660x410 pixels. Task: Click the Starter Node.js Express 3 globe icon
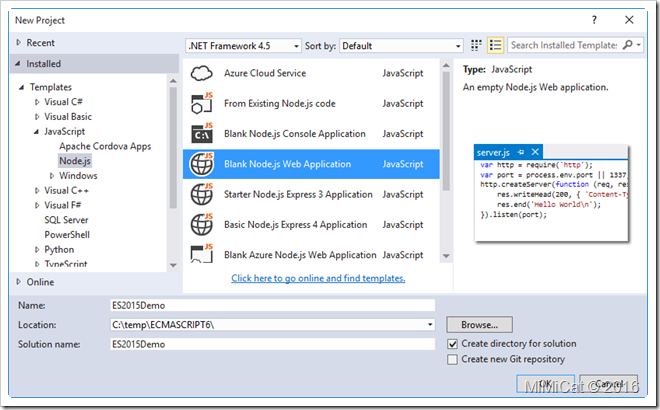click(x=201, y=194)
